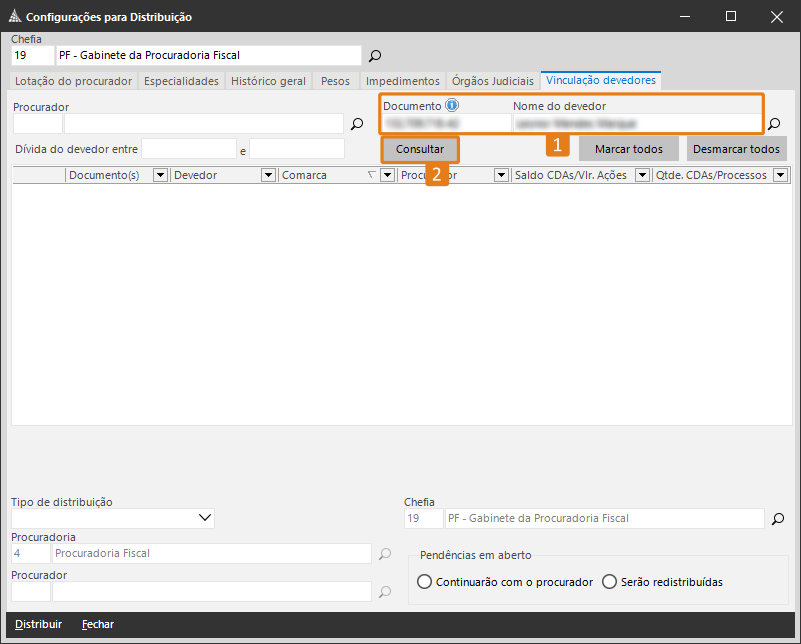Expand the Saldo CDAs/Vlr. Ações column filter
The height and width of the screenshot is (644, 801).
pos(643,175)
